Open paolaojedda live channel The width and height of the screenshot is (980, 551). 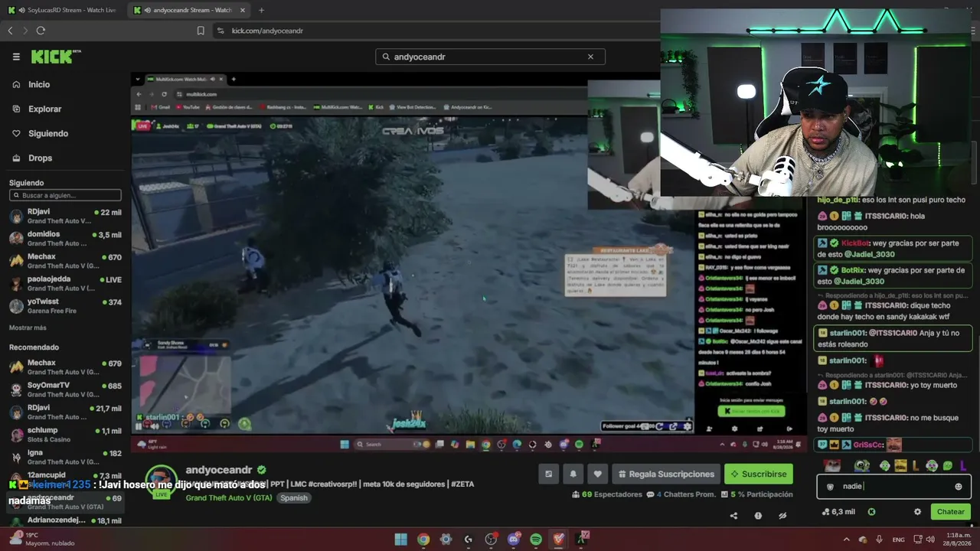[x=65, y=284]
